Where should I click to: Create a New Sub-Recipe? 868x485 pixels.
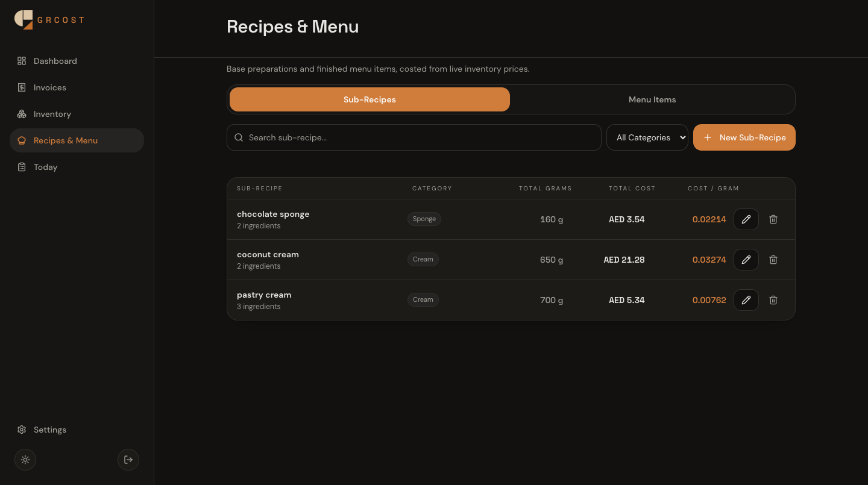point(744,137)
